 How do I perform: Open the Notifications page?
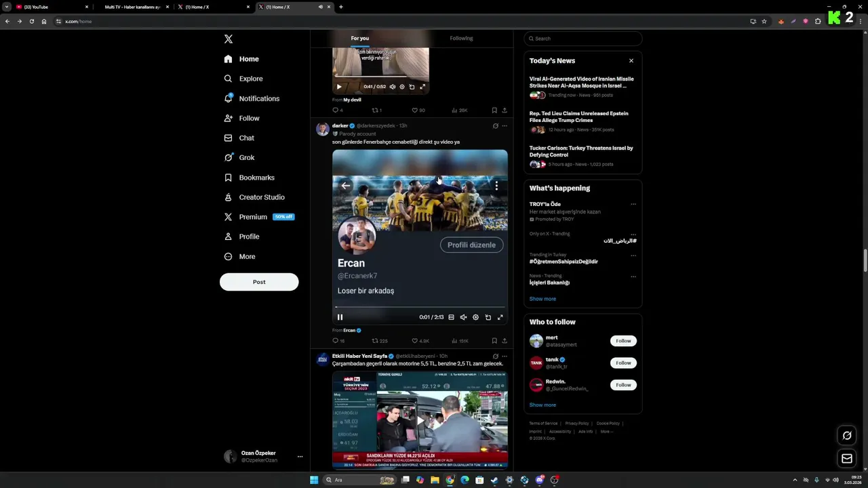coord(252,98)
